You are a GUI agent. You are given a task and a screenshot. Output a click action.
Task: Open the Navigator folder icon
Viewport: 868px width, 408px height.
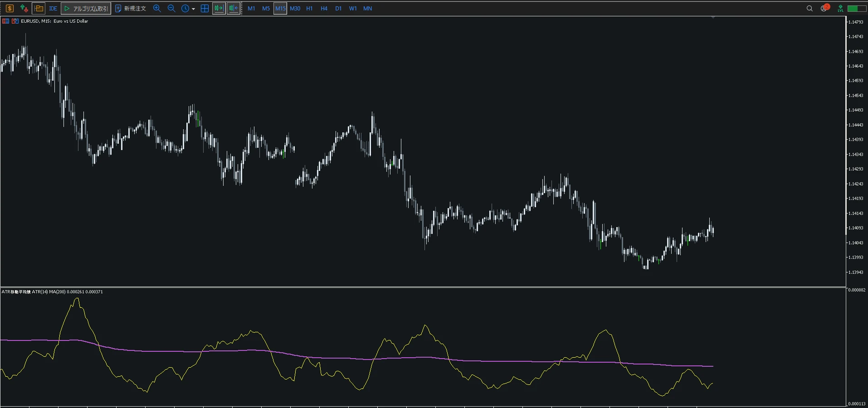click(x=39, y=8)
